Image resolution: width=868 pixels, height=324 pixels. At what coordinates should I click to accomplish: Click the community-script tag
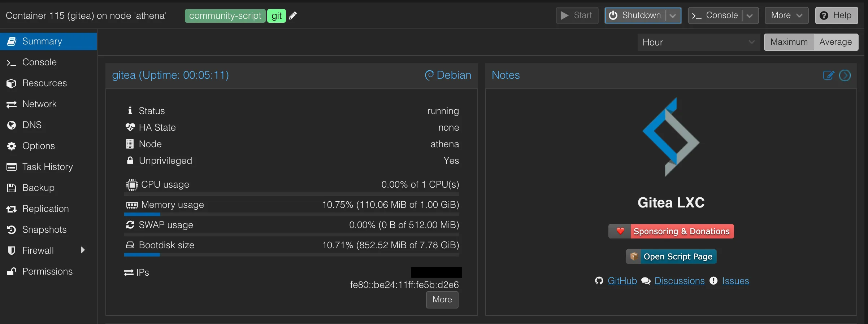(225, 16)
